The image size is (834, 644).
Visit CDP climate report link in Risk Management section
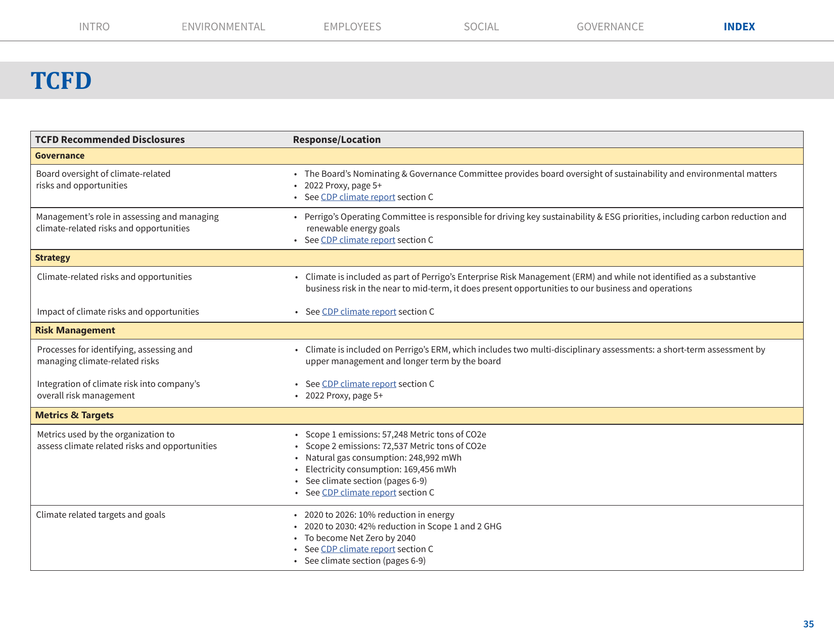point(359,384)
